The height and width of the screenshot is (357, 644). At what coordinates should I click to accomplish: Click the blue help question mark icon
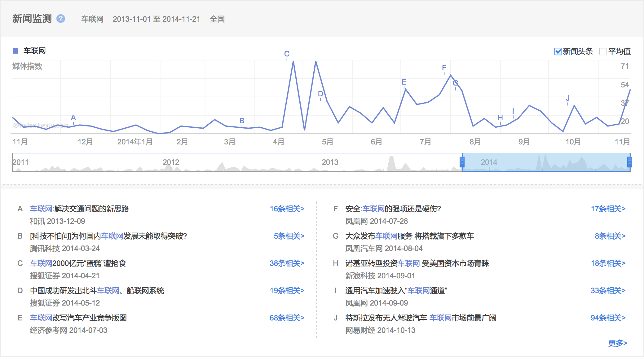tap(61, 19)
